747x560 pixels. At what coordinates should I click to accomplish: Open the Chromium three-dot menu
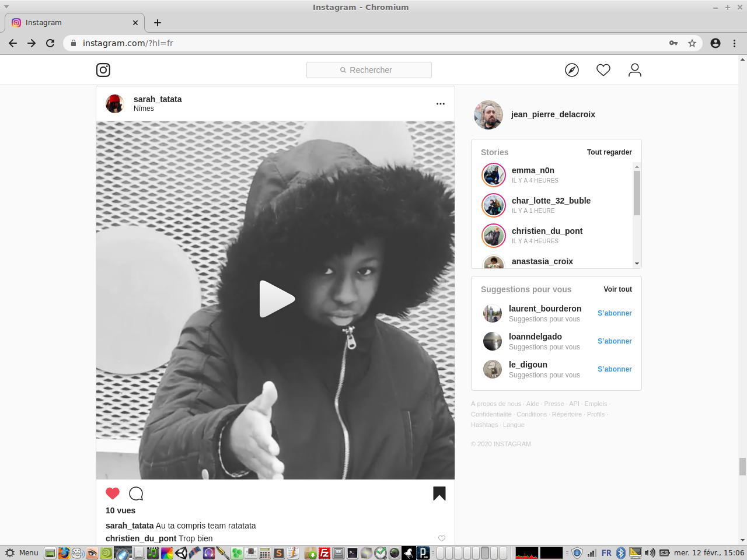(x=734, y=43)
